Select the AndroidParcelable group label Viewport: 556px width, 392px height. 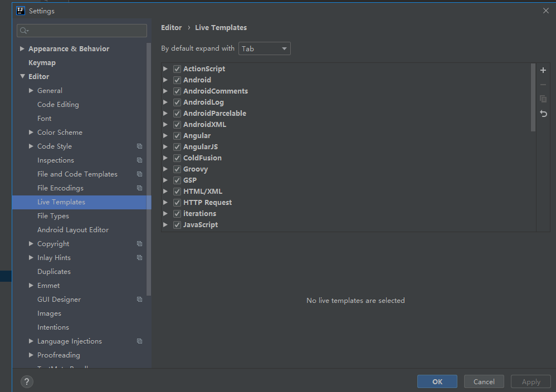(214, 114)
